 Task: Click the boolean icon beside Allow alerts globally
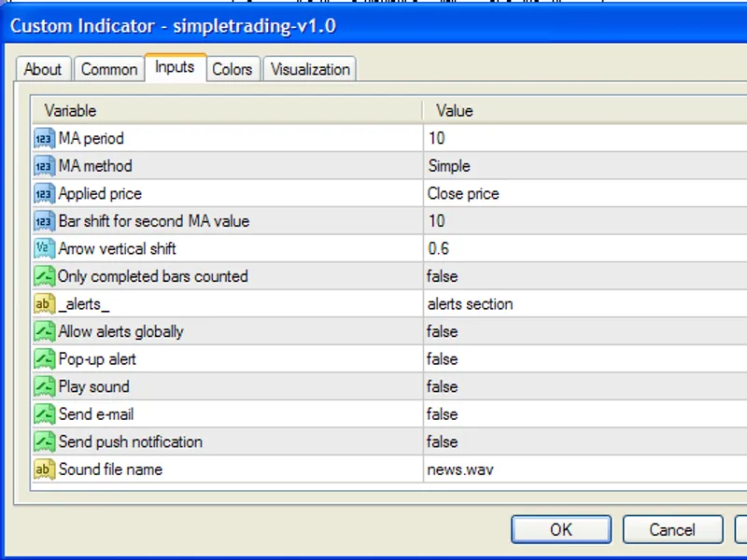(44, 331)
